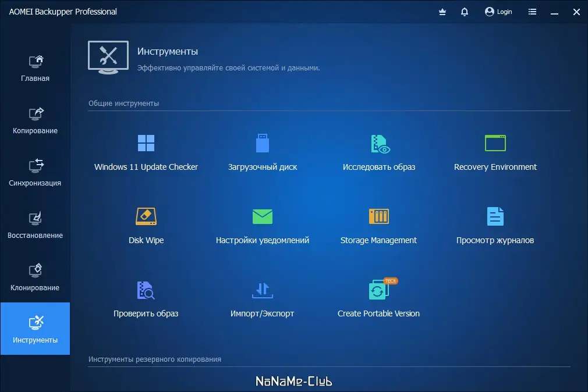Click the Эффективно управляйте subtitle text

(228, 68)
